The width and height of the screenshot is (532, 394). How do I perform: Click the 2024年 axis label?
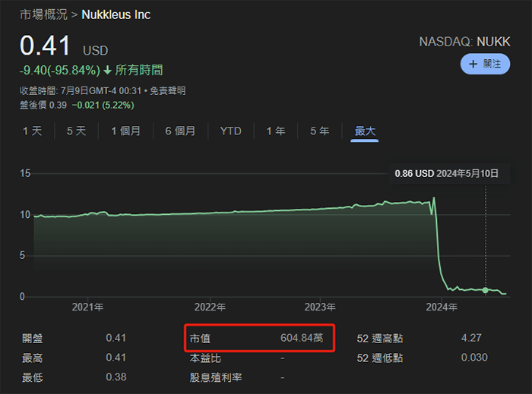coord(442,307)
